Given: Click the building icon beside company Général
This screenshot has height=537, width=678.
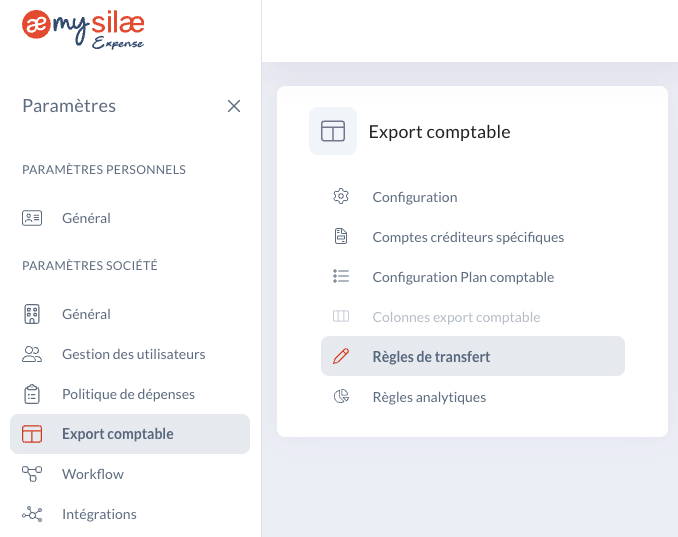Looking at the screenshot, I should (32, 314).
